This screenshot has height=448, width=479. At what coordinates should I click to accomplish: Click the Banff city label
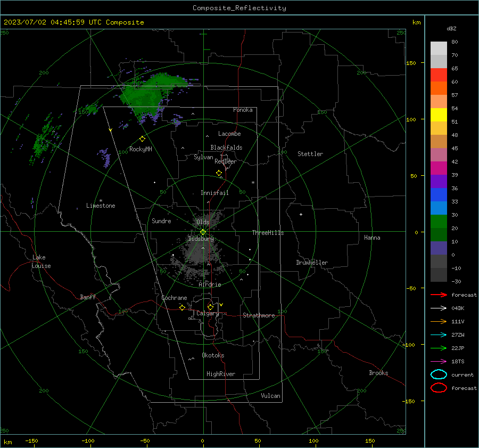click(x=88, y=297)
